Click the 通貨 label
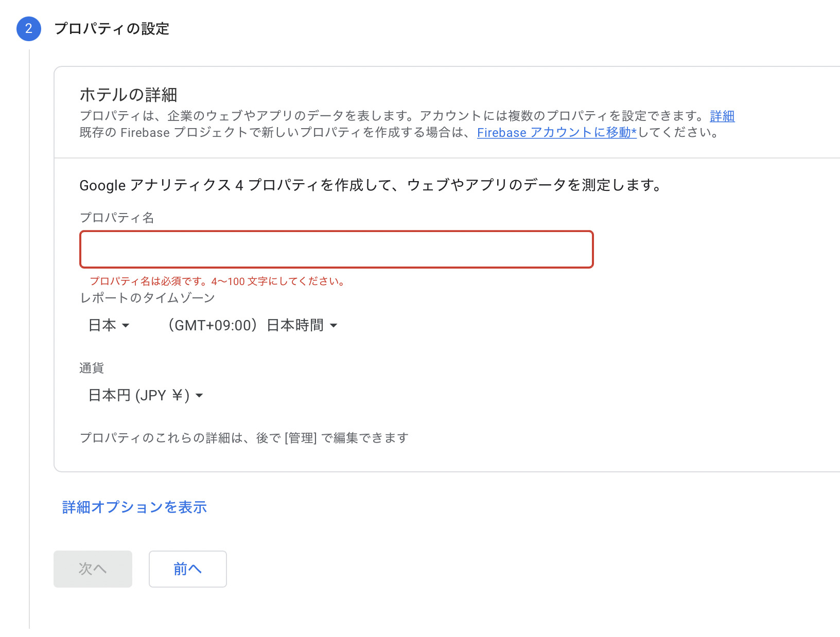 tap(92, 368)
